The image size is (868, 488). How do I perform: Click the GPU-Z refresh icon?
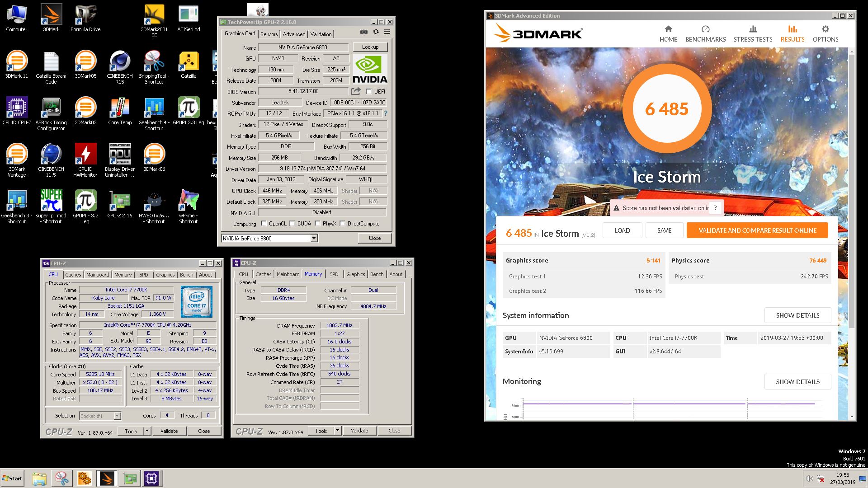tap(376, 32)
